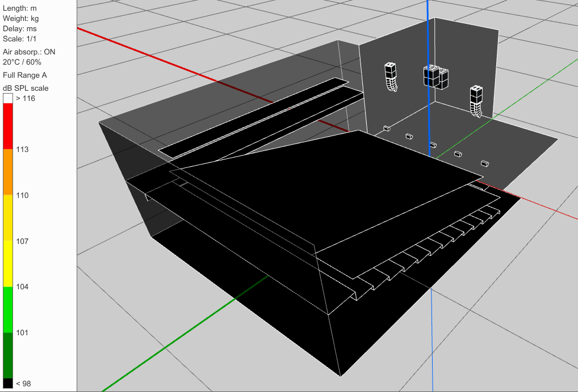Screen dimensions: 578x392
Task: Click the leftmost small stage speaker
Action: 386,128
